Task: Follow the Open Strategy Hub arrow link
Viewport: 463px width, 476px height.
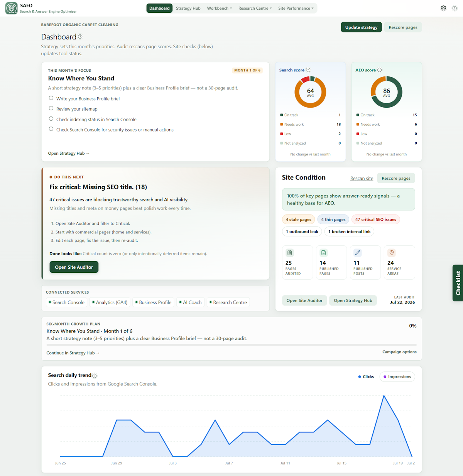Action: tap(69, 153)
